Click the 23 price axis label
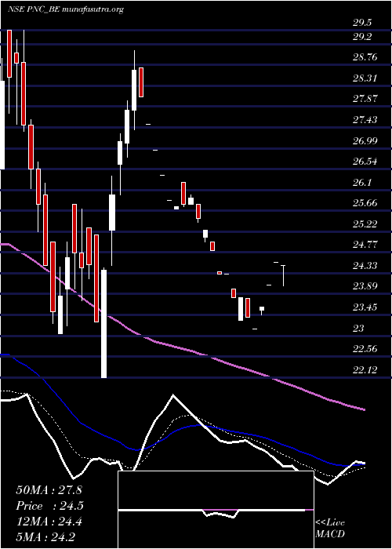 pos(359,328)
